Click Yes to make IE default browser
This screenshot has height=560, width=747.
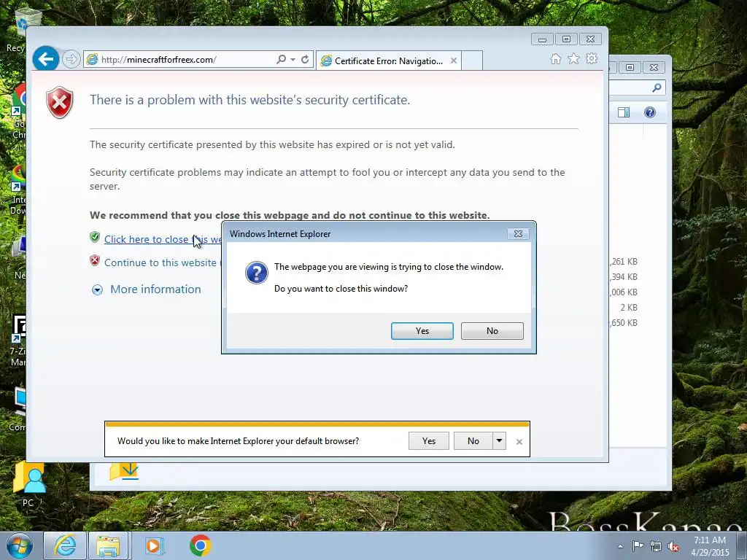[429, 441]
